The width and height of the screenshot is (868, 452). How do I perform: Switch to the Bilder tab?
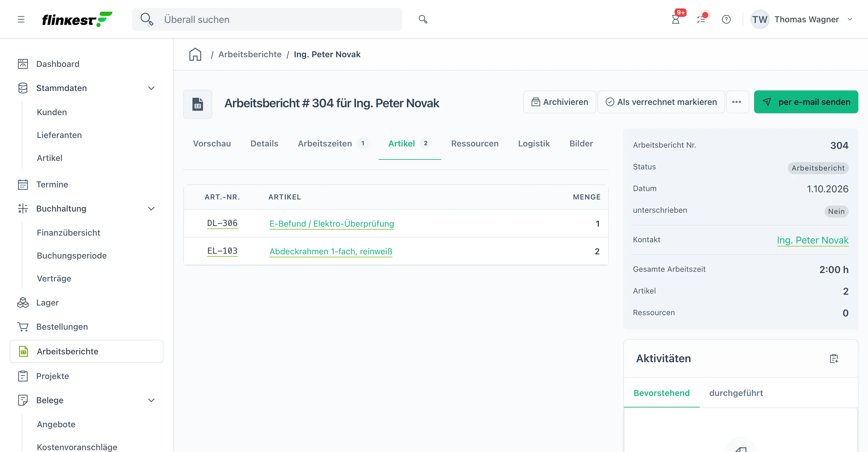(581, 143)
